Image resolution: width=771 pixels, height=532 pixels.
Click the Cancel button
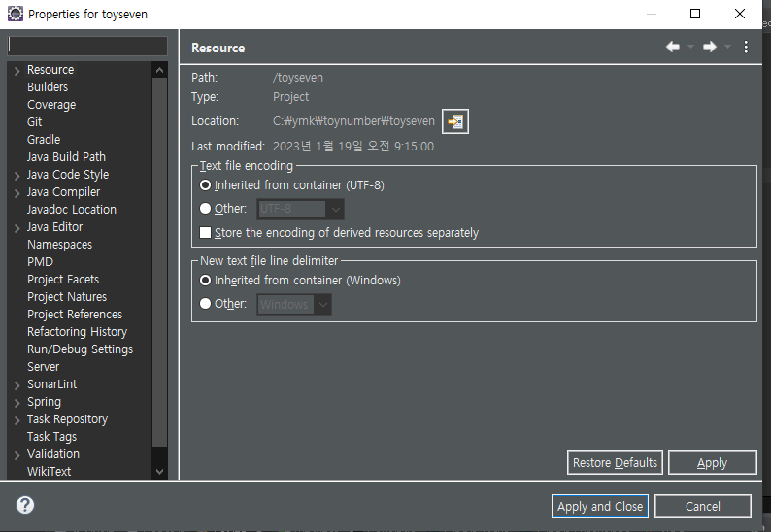click(x=703, y=507)
